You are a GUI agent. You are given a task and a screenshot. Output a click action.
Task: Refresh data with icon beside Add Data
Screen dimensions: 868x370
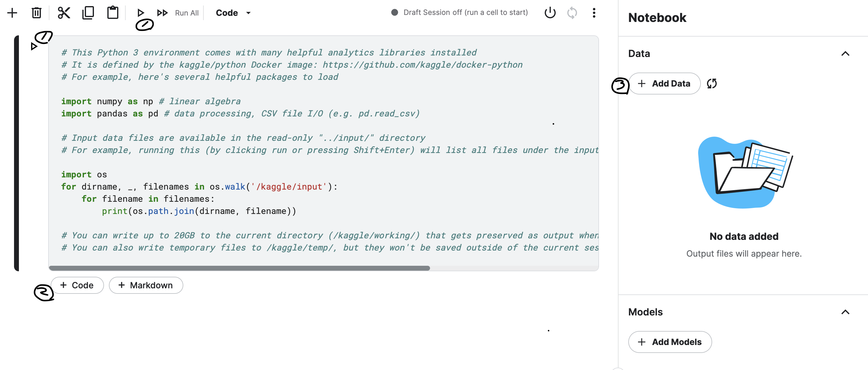712,84
